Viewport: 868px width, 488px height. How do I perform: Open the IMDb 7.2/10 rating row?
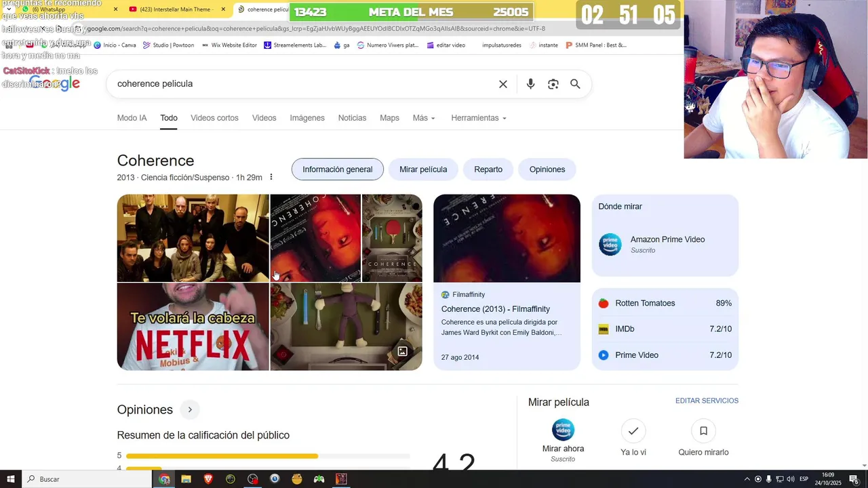point(665,329)
